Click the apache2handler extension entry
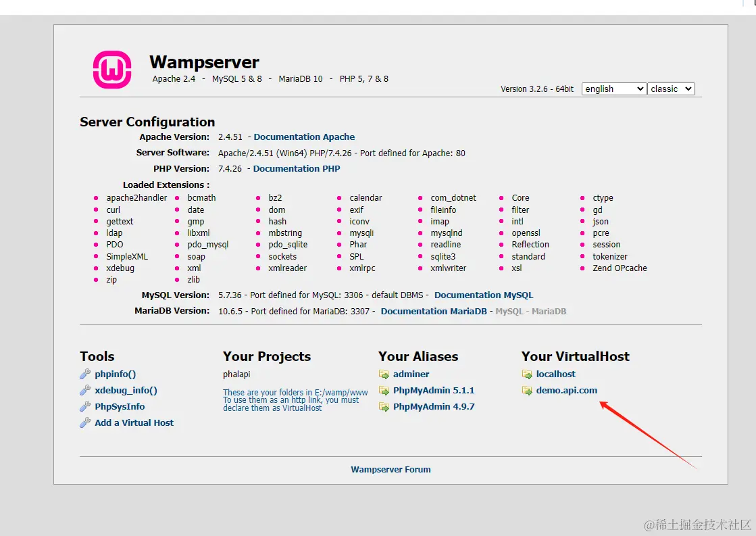Viewport: 756px width, 536px height. (136, 198)
